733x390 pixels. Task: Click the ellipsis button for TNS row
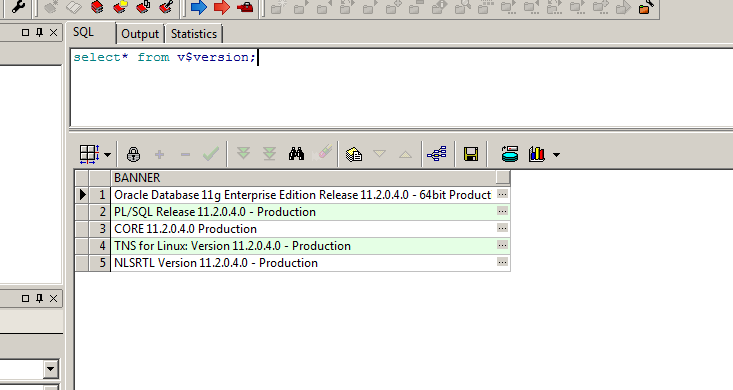[x=502, y=245]
